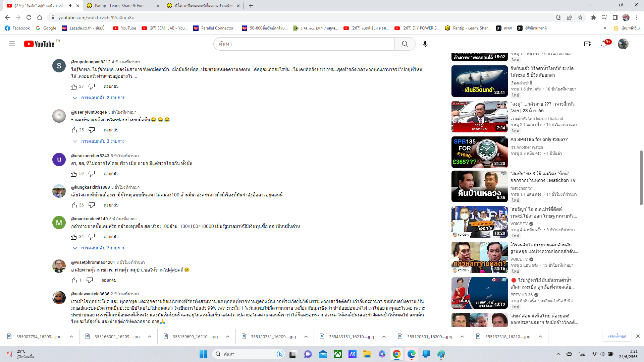
Task: Click the YouTube search input field
Action: 304,44
